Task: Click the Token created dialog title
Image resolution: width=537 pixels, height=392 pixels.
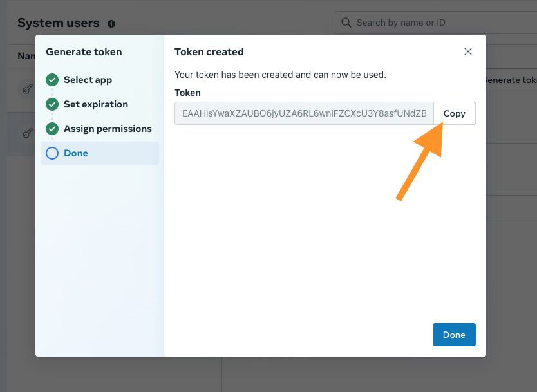Action: [209, 51]
